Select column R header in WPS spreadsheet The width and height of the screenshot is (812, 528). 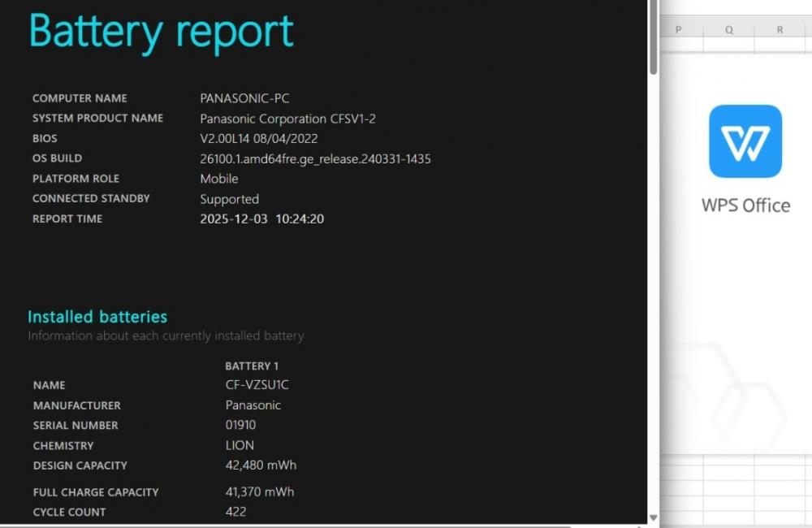pos(780,30)
